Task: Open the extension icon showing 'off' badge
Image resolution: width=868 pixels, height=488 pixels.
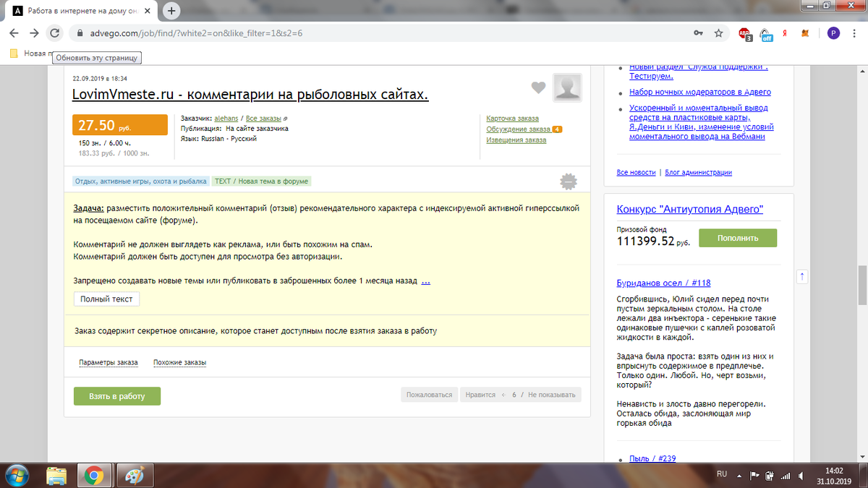Action: tap(765, 33)
